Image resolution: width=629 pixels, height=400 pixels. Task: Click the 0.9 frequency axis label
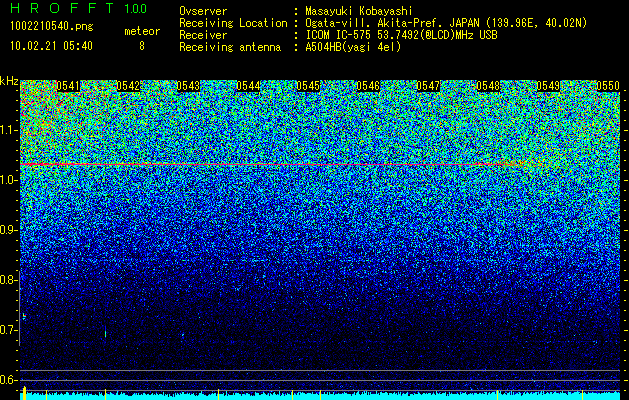click(9, 230)
